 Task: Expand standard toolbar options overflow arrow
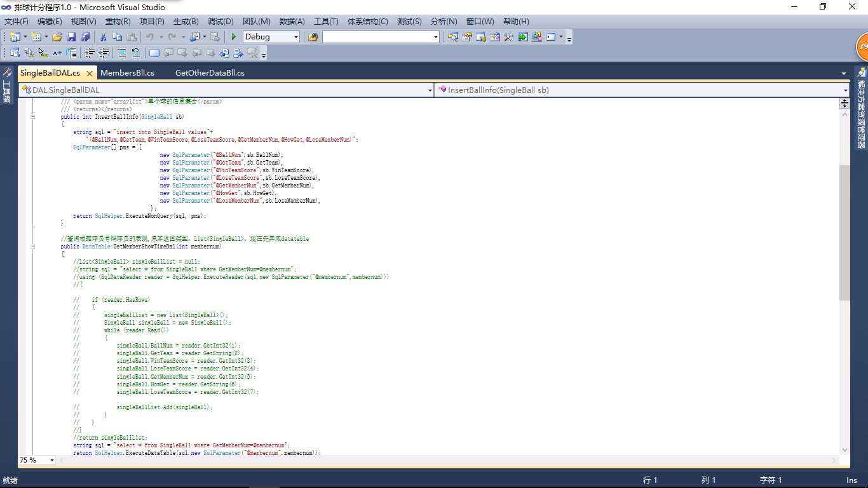[569, 38]
